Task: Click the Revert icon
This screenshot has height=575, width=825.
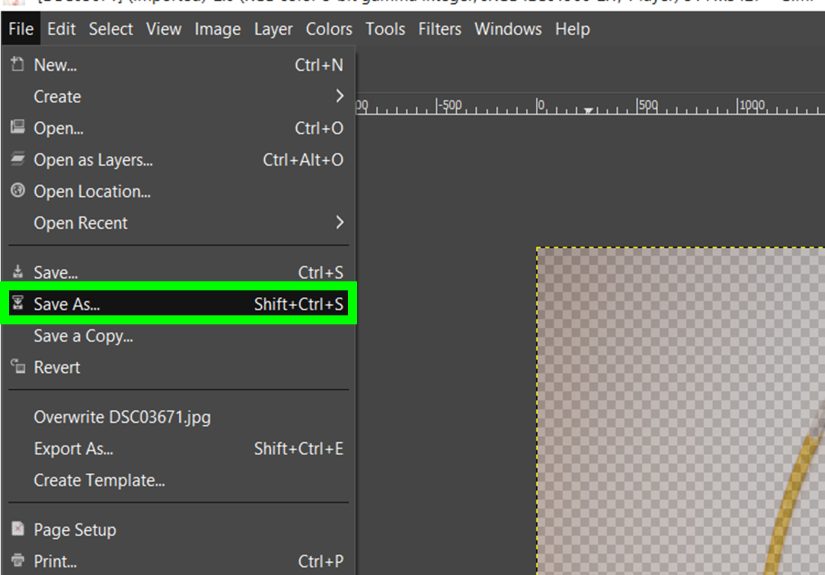Action: (17, 366)
